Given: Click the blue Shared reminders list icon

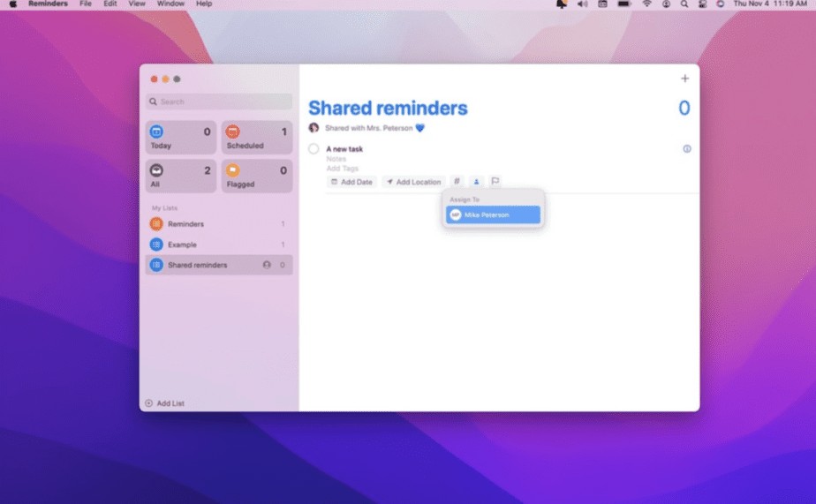Looking at the screenshot, I should (x=156, y=265).
